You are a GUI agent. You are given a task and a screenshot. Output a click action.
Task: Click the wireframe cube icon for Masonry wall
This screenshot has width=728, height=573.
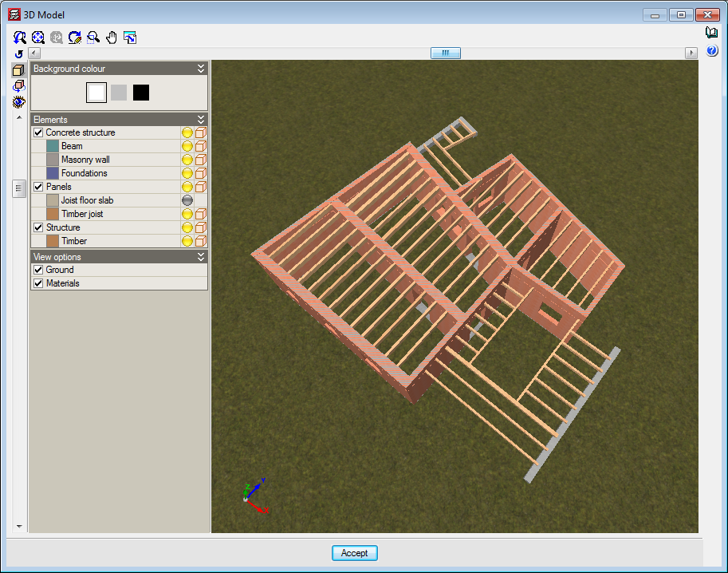[201, 160]
